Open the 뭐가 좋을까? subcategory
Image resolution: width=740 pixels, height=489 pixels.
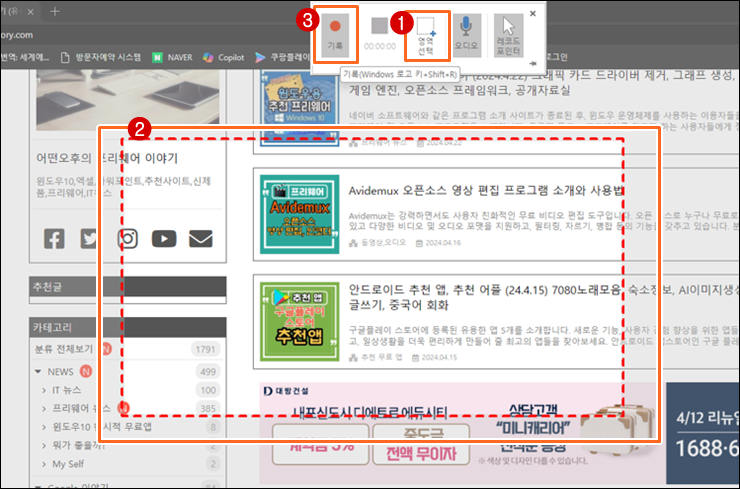click(79, 446)
